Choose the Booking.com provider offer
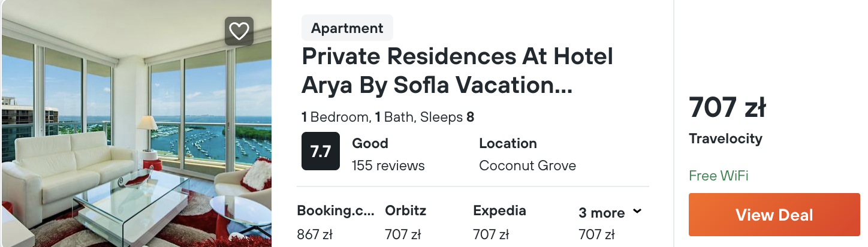Viewport: 868px width, 247px height. [336, 211]
